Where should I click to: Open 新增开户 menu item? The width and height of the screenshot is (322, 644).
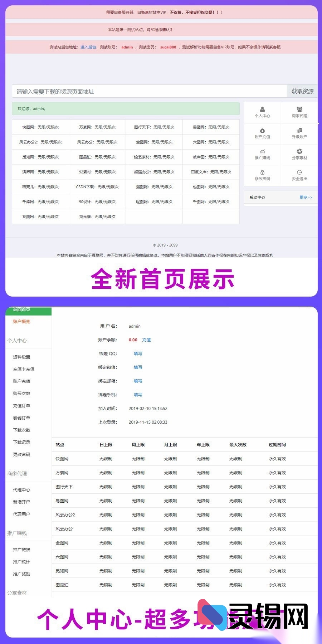click(21, 502)
